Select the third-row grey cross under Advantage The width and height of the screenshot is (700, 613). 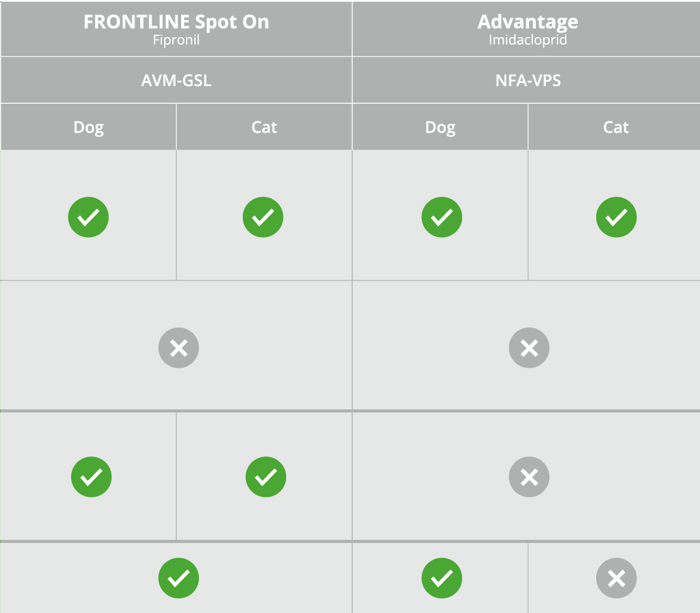529,477
